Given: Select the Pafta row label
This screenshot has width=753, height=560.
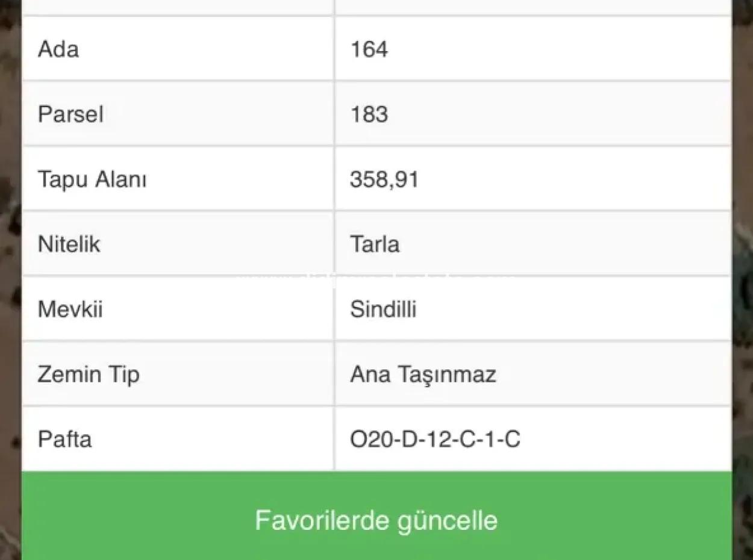Looking at the screenshot, I should pyautogui.click(x=65, y=439).
